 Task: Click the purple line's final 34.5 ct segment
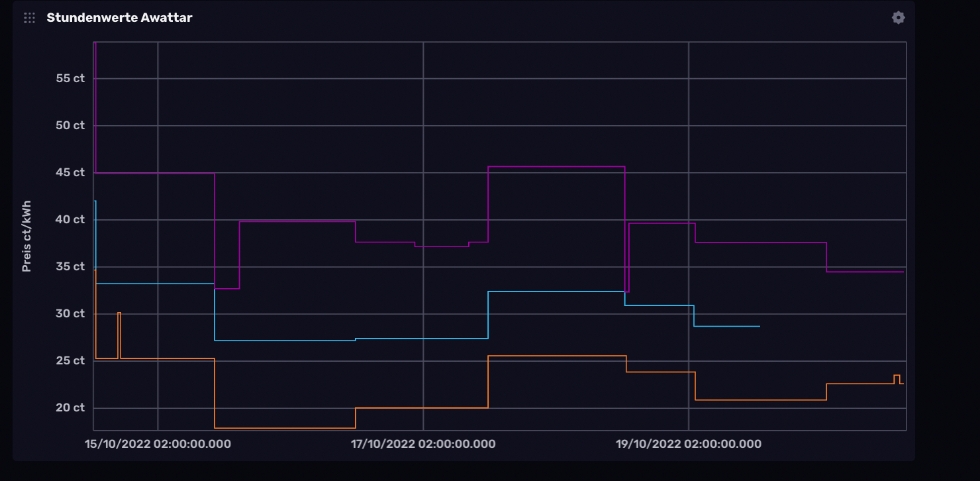[x=865, y=272]
